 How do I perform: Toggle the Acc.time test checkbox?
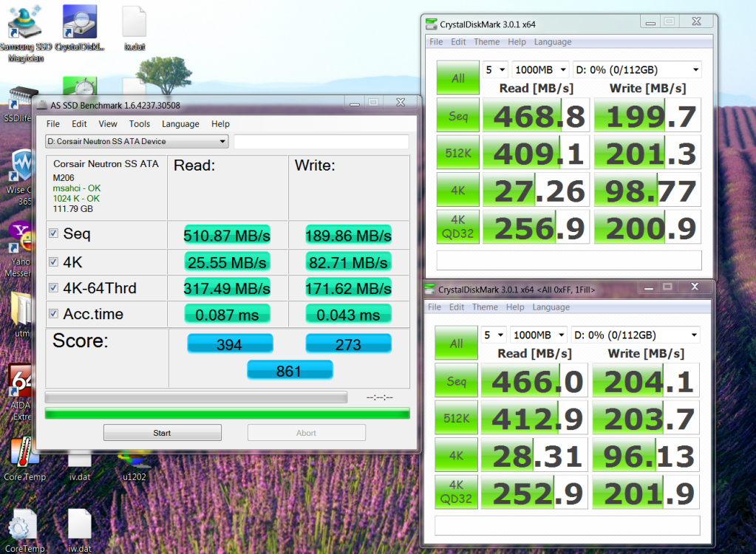tap(53, 314)
